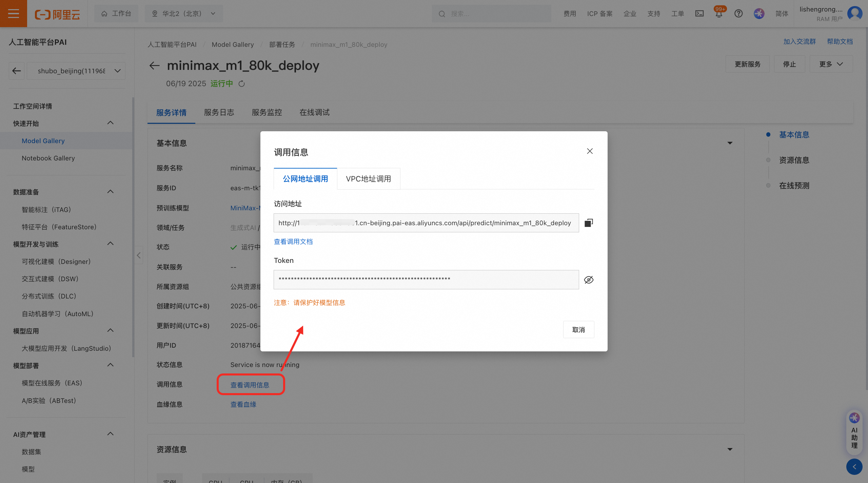Go to 工作台 home icon
868x483 pixels.
pyautogui.click(x=116, y=13)
